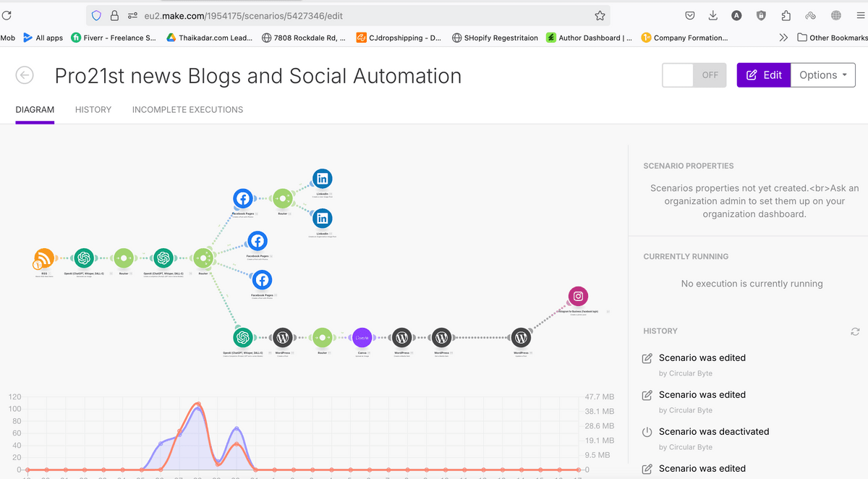Open the Fiverr - Freelance bookmark
The height and width of the screenshot is (479, 868).
114,38
